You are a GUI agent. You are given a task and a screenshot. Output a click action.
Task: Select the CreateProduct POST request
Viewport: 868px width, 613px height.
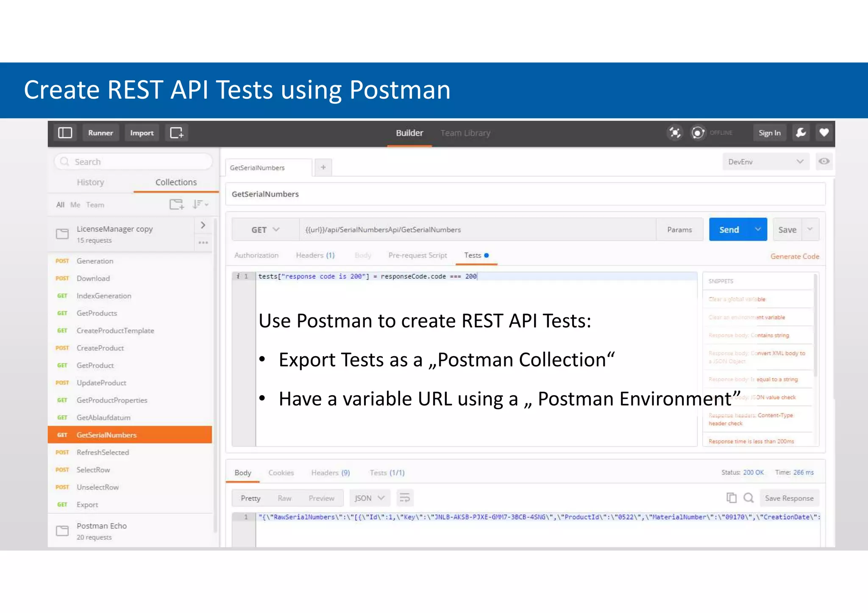pos(130,348)
